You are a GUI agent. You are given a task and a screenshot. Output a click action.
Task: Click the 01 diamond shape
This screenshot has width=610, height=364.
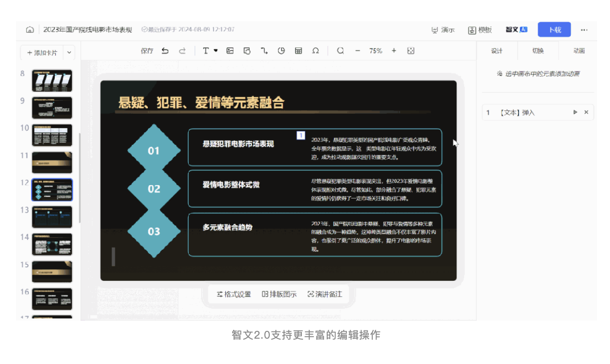click(154, 150)
